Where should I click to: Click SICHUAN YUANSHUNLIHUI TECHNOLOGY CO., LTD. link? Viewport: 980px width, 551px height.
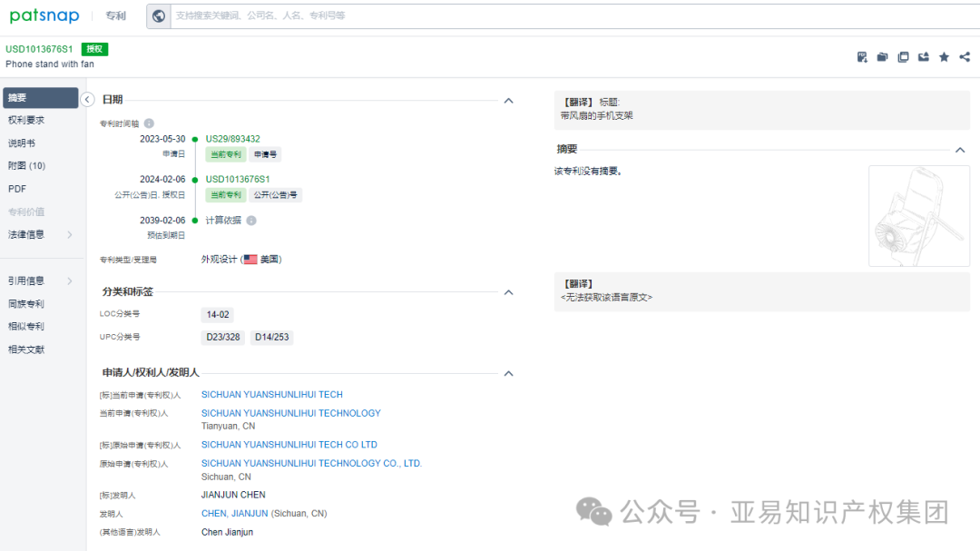[x=311, y=464]
